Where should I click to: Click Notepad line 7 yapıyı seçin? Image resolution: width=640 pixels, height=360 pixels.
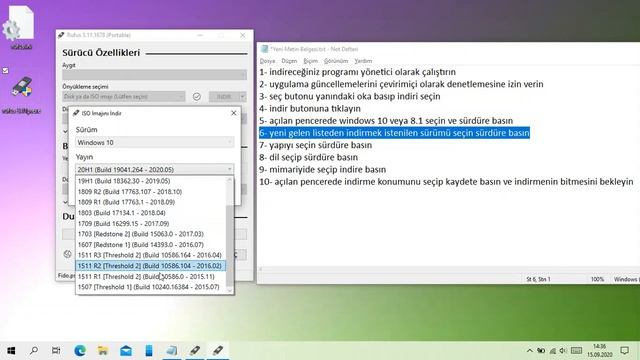316,145
